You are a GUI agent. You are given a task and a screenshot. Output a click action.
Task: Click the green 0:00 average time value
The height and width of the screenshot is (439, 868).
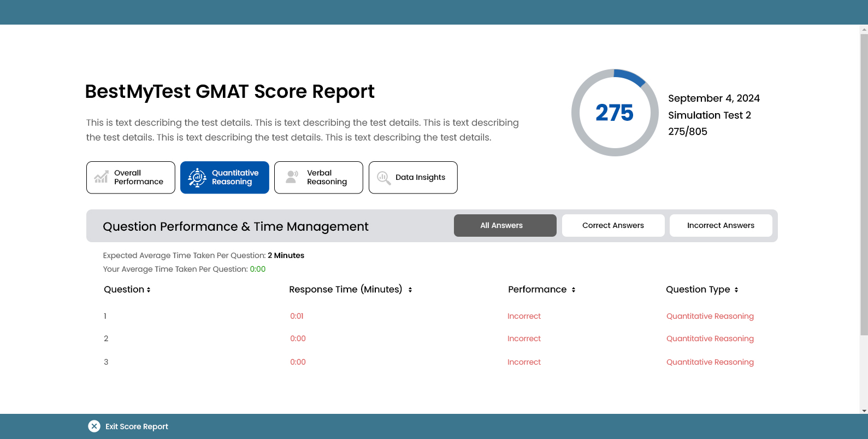258,269
